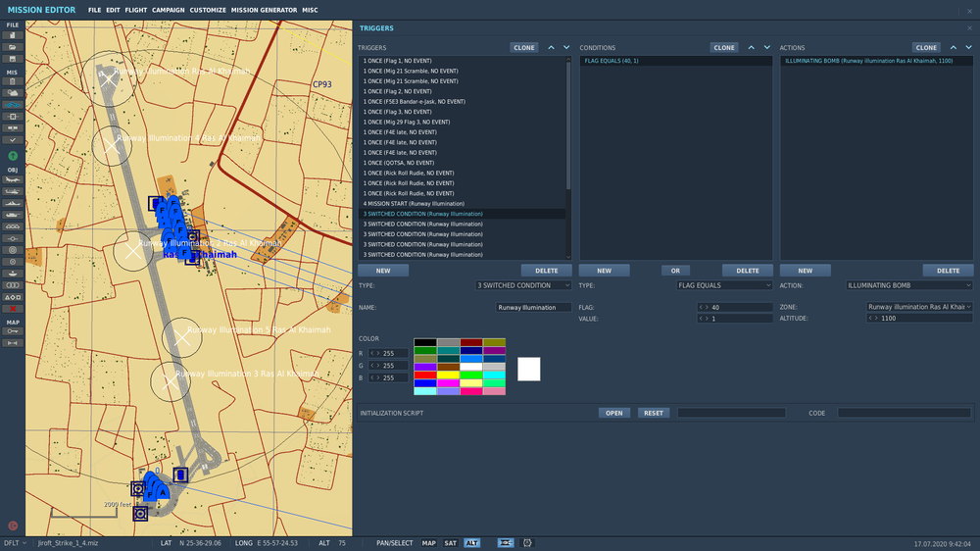
Task: Click the distance ruler icon under MAP
Action: pyautogui.click(x=13, y=343)
